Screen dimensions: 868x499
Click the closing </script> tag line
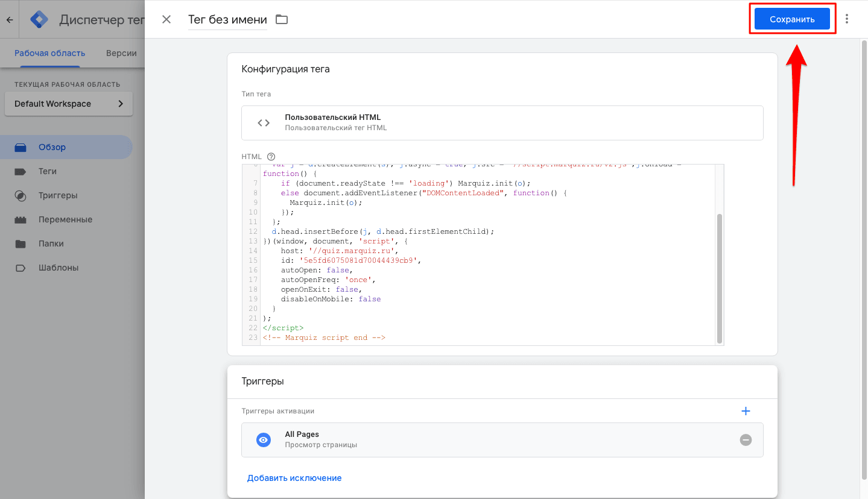(x=283, y=328)
